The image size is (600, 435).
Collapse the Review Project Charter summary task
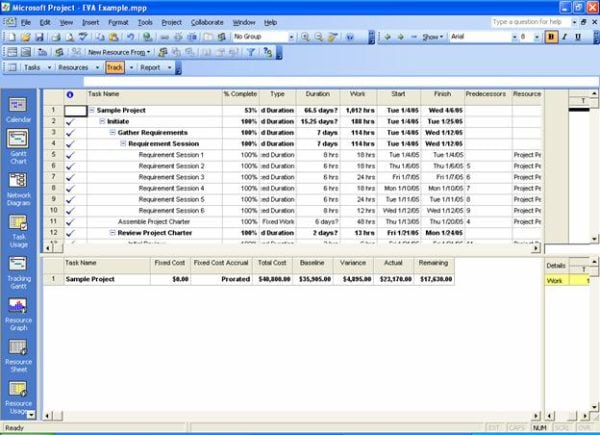click(x=112, y=233)
